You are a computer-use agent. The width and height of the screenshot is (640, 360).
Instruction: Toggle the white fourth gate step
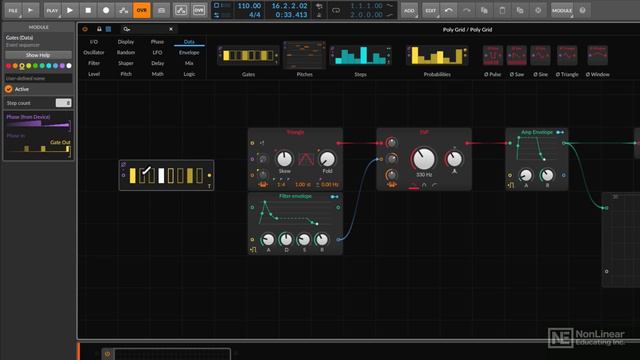click(x=161, y=176)
